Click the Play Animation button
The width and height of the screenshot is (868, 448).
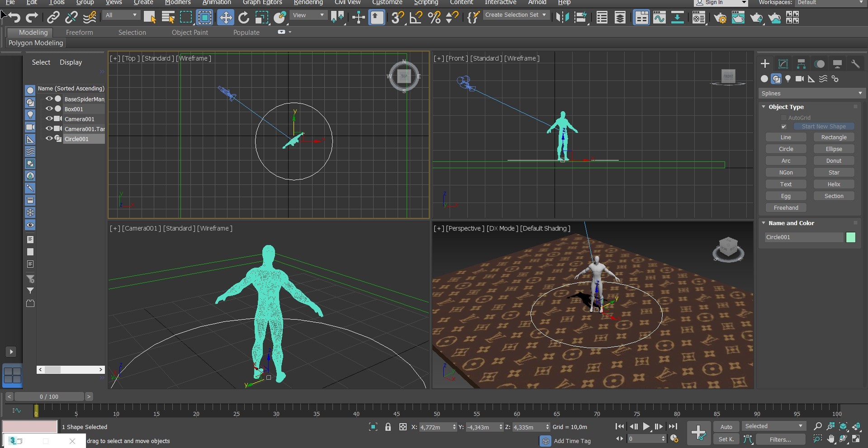(x=646, y=426)
